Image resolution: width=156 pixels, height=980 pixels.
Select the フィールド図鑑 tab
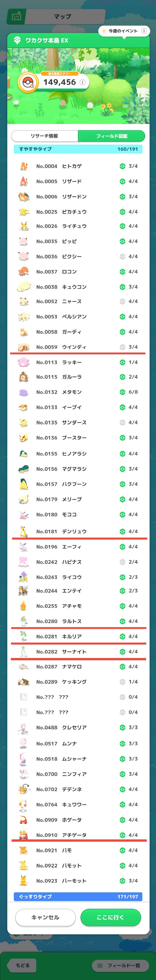tap(111, 136)
